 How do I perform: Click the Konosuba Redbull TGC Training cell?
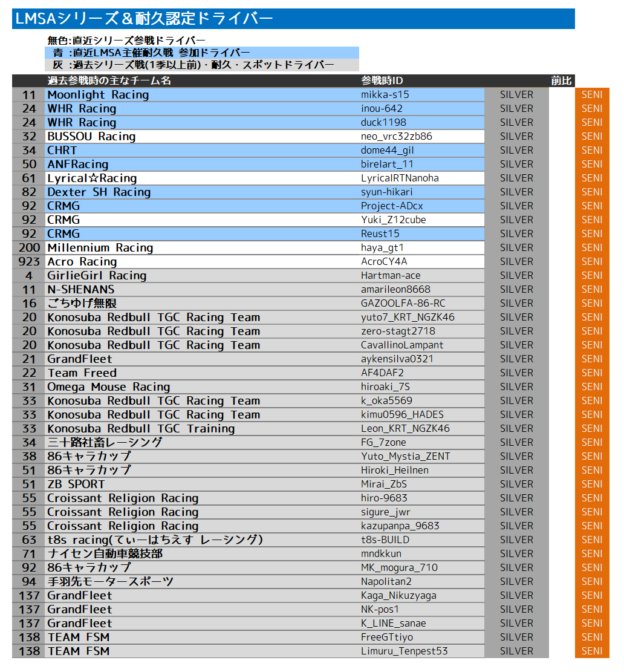pyautogui.click(x=141, y=429)
